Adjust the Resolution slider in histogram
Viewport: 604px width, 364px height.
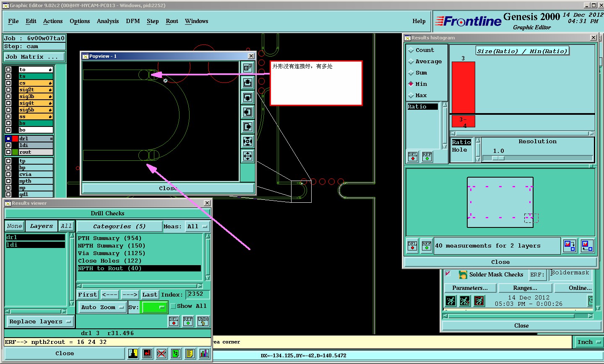coord(498,158)
